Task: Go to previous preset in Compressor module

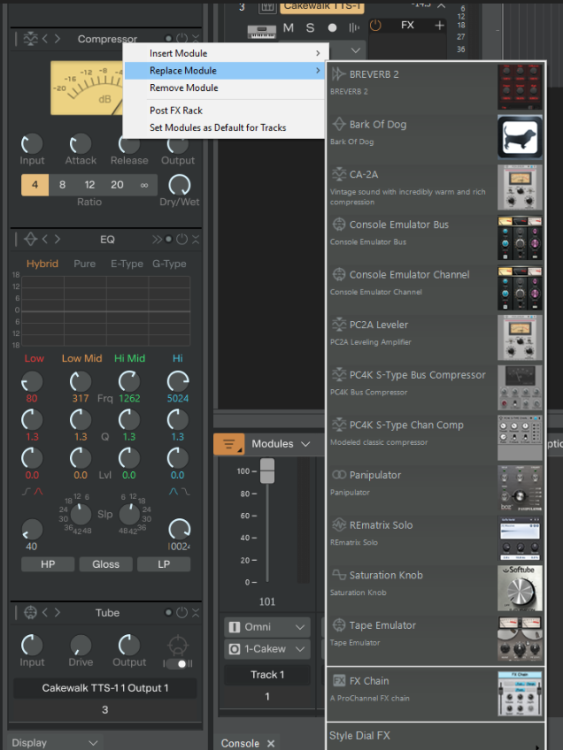Action: (45, 39)
